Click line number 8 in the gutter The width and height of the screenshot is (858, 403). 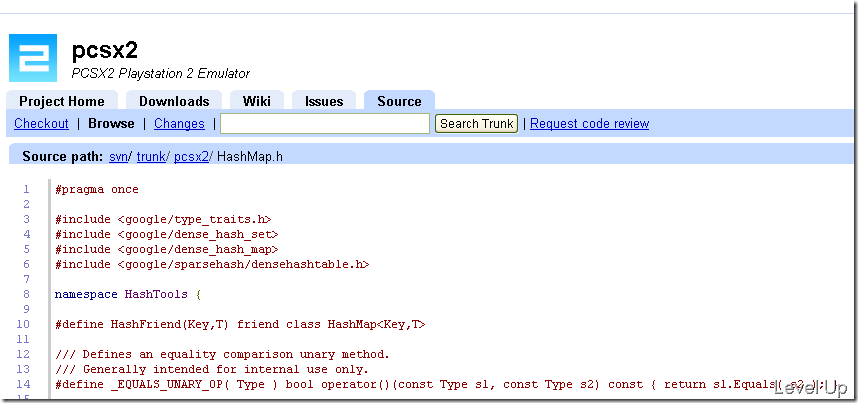click(x=26, y=295)
